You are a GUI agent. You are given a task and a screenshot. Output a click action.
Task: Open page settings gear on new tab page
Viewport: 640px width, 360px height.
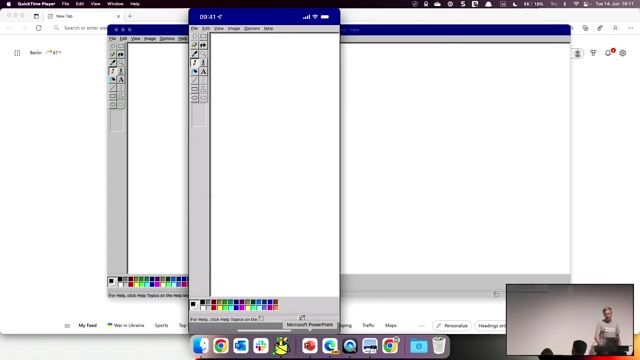coord(623,53)
